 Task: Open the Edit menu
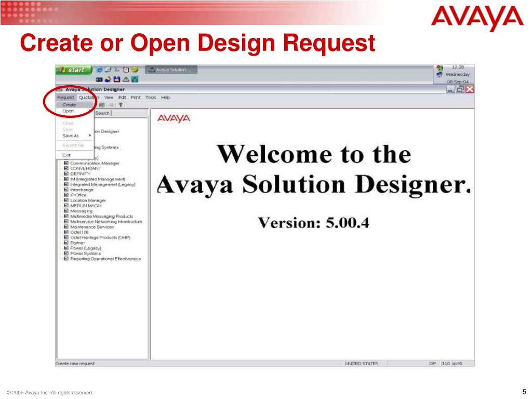click(x=122, y=97)
